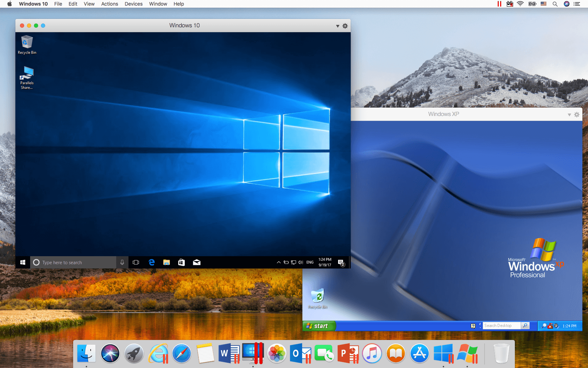588x368 pixels.
Task: Open File Explorer in Windows 10 taskbar
Action: point(167,262)
